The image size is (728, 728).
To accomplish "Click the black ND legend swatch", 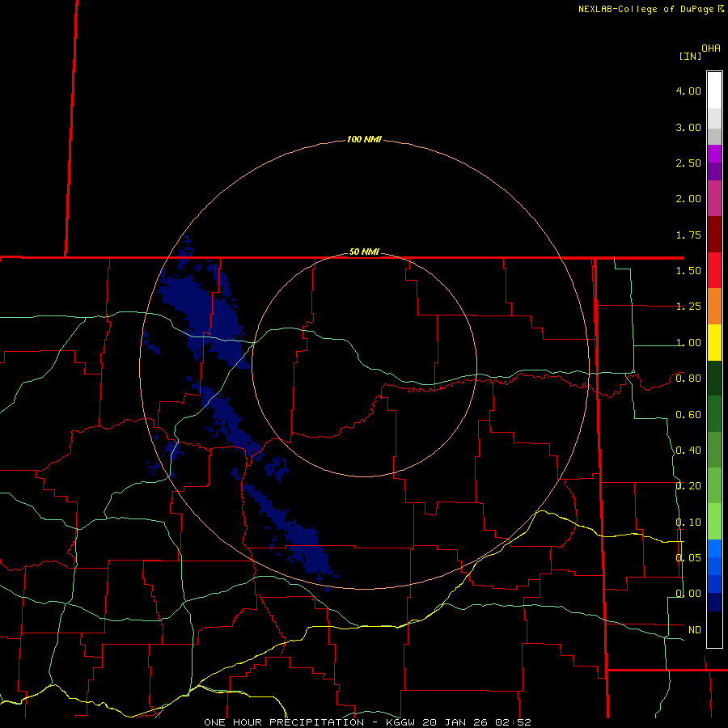I will (714, 629).
